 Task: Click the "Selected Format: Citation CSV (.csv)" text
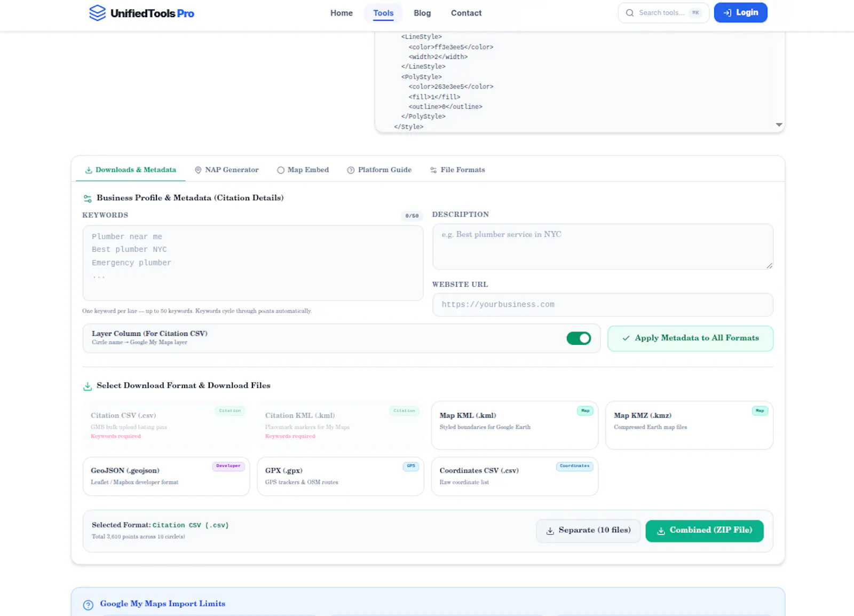(x=160, y=525)
